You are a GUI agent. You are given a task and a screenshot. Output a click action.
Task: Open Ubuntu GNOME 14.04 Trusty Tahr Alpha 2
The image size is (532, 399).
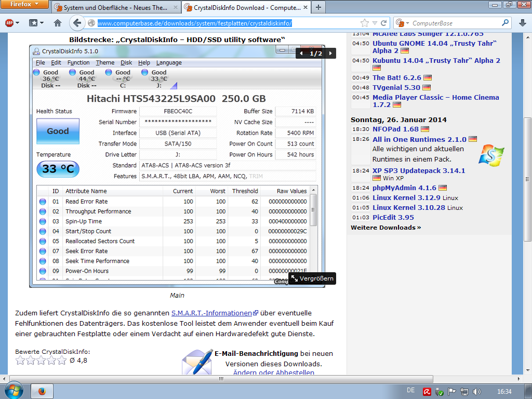click(x=434, y=47)
